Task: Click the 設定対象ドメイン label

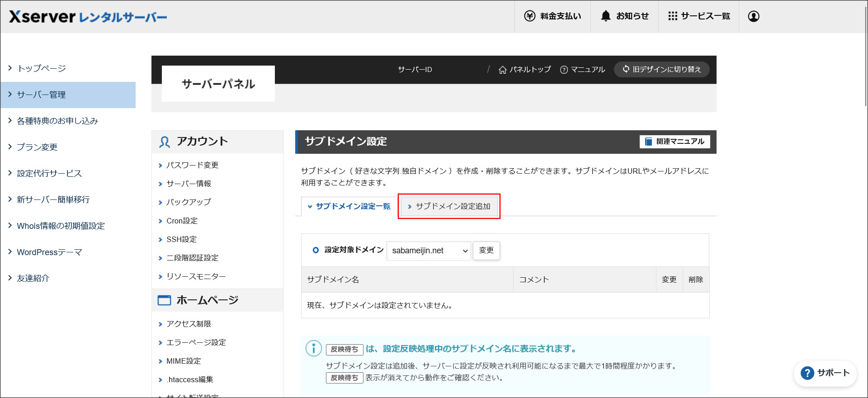Action: [x=354, y=250]
